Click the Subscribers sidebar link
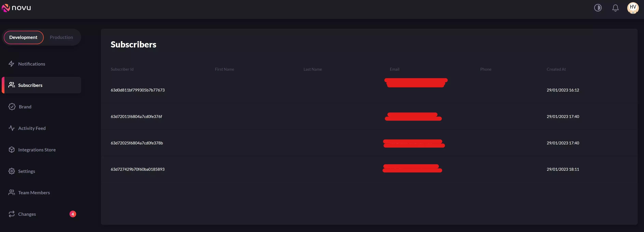The width and height of the screenshot is (644, 232). coord(30,85)
